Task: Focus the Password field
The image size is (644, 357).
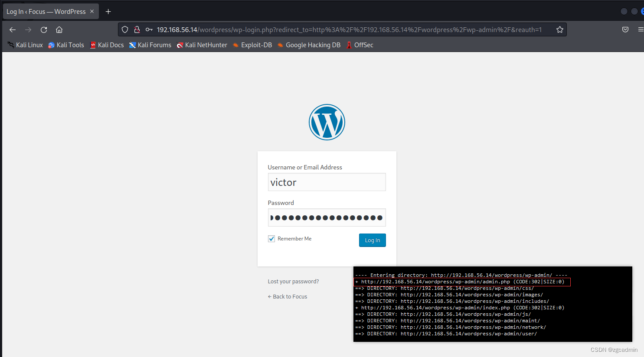Action: coord(327,217)
